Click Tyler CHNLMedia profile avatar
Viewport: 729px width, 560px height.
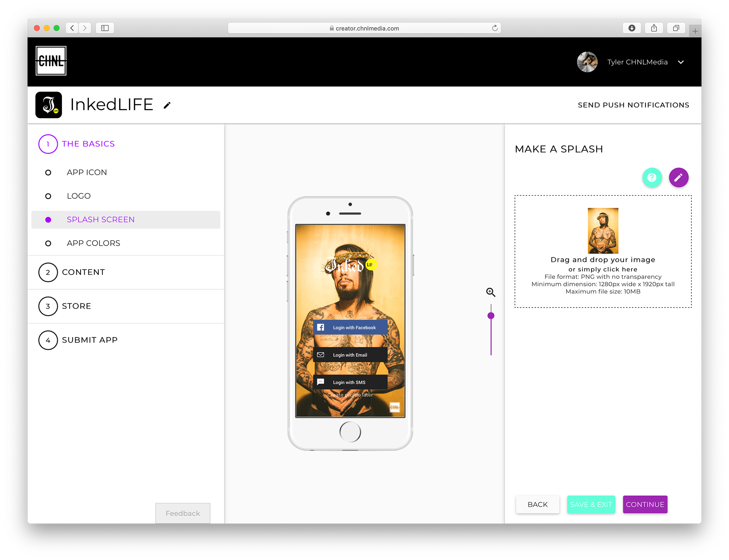pyautogui.click(x=587, y=62)
